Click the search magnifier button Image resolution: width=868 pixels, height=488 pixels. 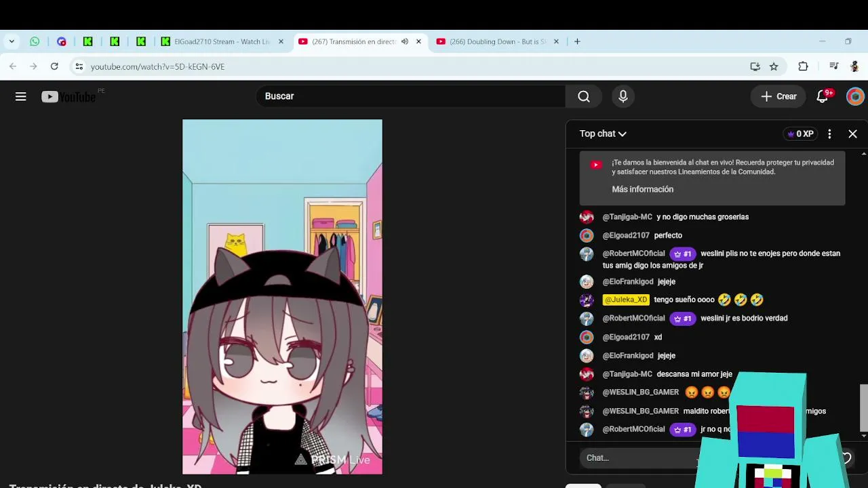(x=583, y=96)
